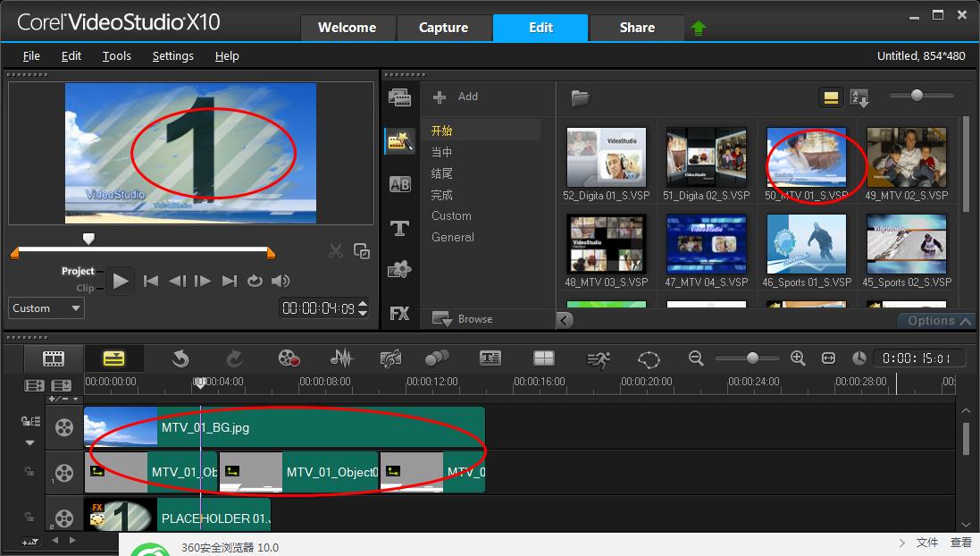Viewport: 980px width, 556px height.
Task: Open the Title library (T icon)
Action: click(x=399, y=228)
